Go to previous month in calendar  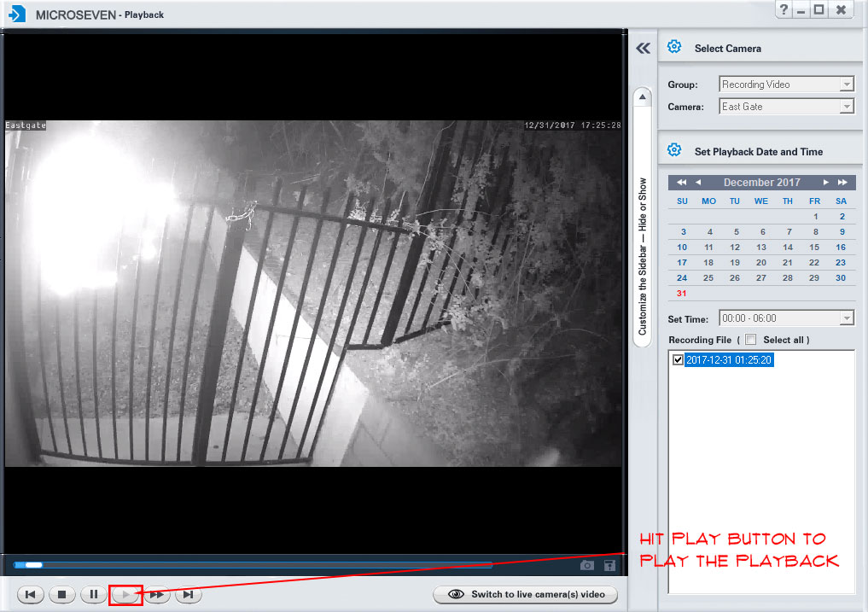698,183
